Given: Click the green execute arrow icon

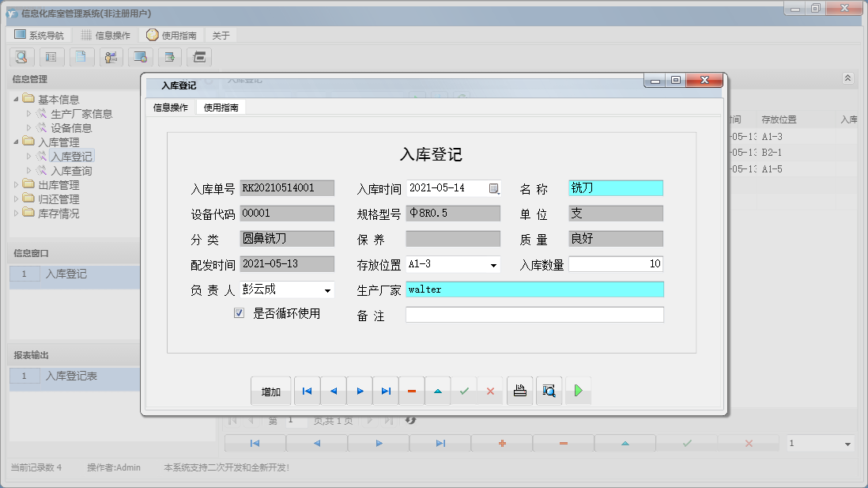Looking at the screenshot, I should pyautogui.click(x=577, y=390).
